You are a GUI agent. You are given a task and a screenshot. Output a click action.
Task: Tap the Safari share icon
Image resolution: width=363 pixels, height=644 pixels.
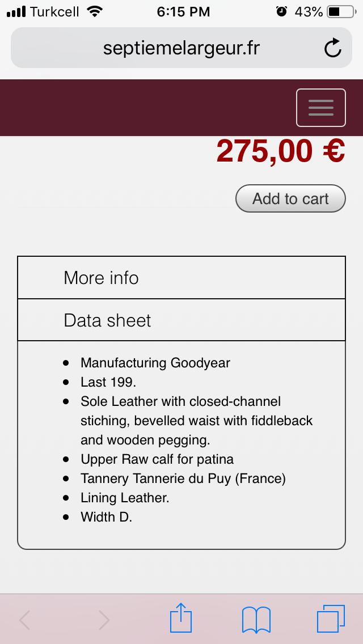pos(181,618)
